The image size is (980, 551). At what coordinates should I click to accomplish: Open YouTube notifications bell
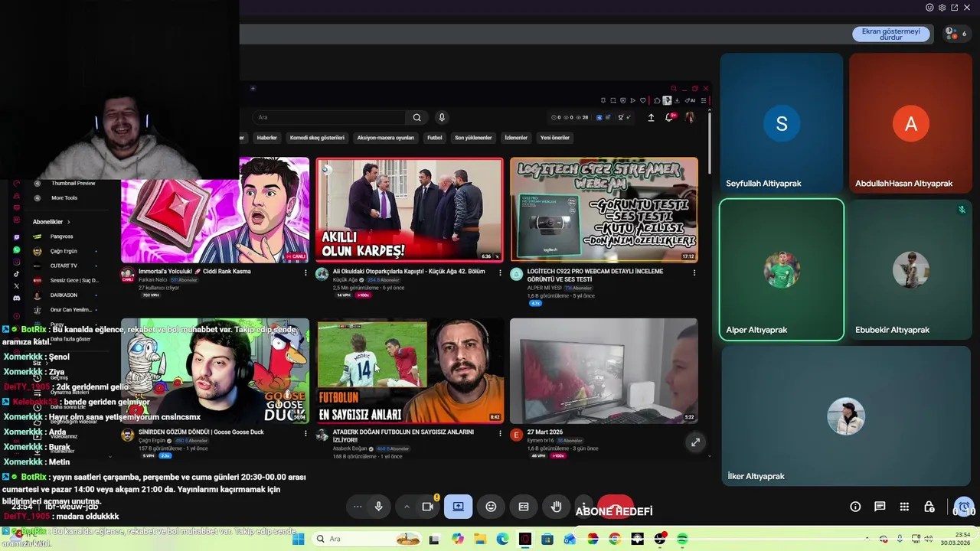pos(670,117)
